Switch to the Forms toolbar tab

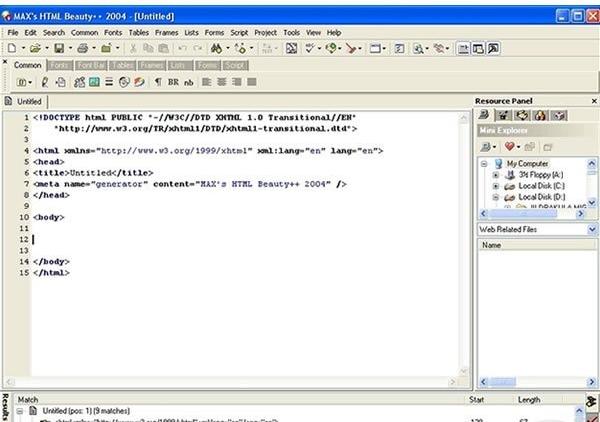coord(207,65)
